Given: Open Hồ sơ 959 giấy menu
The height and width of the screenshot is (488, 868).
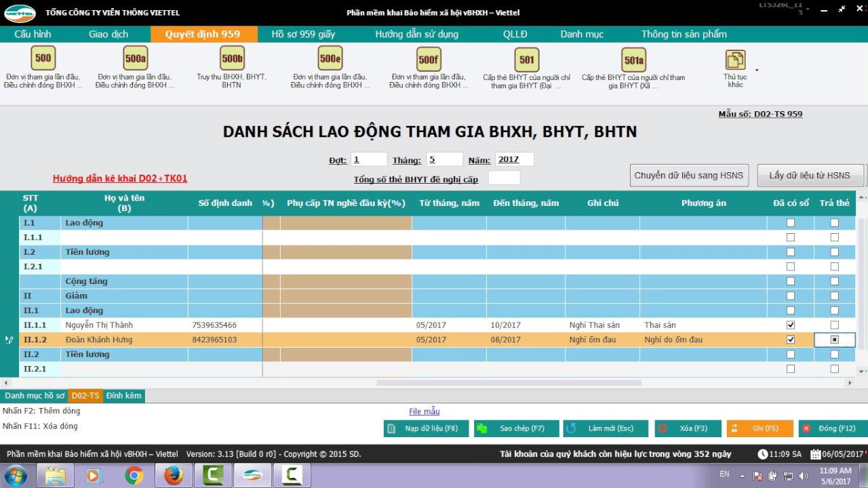Looking at the screenshot, I should (303, 34).
